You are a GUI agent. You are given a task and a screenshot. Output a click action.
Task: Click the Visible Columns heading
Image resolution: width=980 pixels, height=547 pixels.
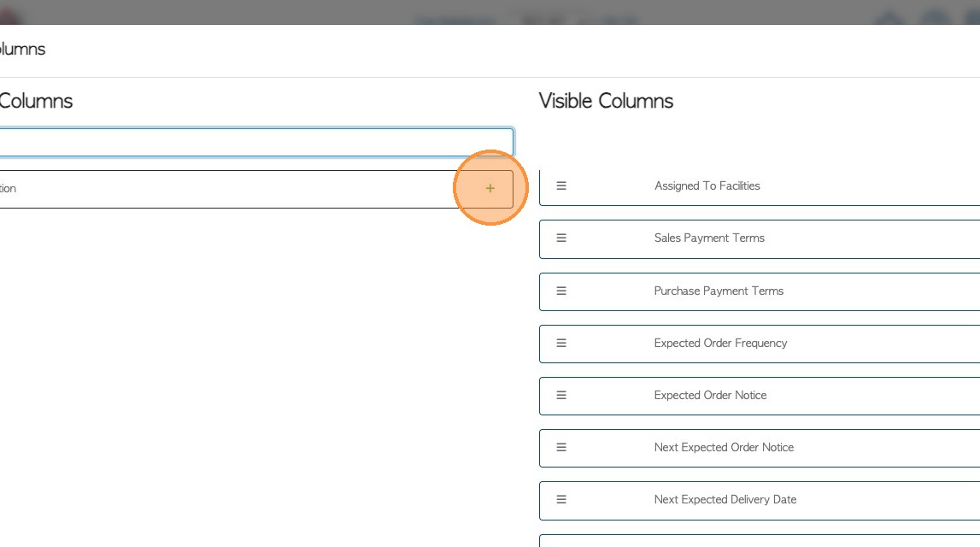pyautogui.click(x=606, y=101)
